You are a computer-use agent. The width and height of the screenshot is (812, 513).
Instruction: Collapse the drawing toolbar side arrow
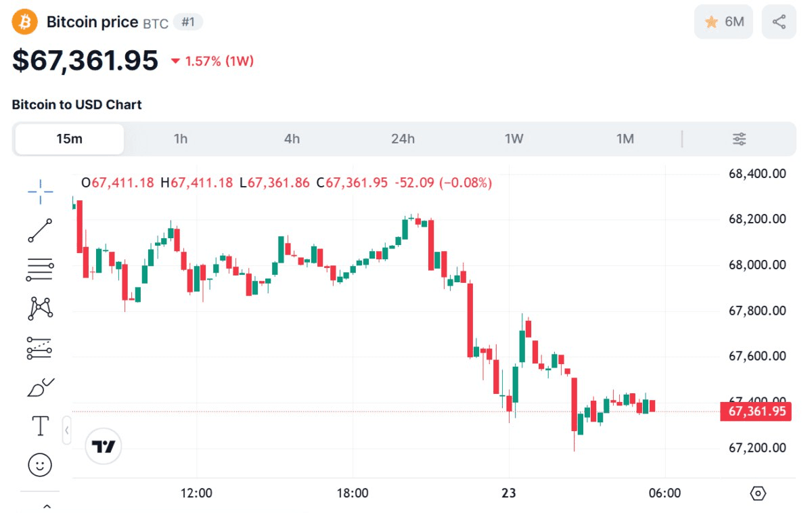point(66,430)
